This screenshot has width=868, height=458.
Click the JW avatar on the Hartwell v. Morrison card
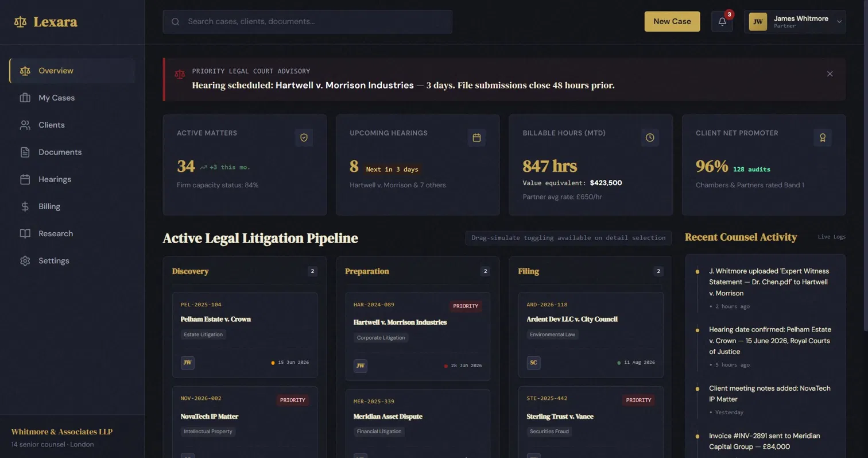(361, 366)
